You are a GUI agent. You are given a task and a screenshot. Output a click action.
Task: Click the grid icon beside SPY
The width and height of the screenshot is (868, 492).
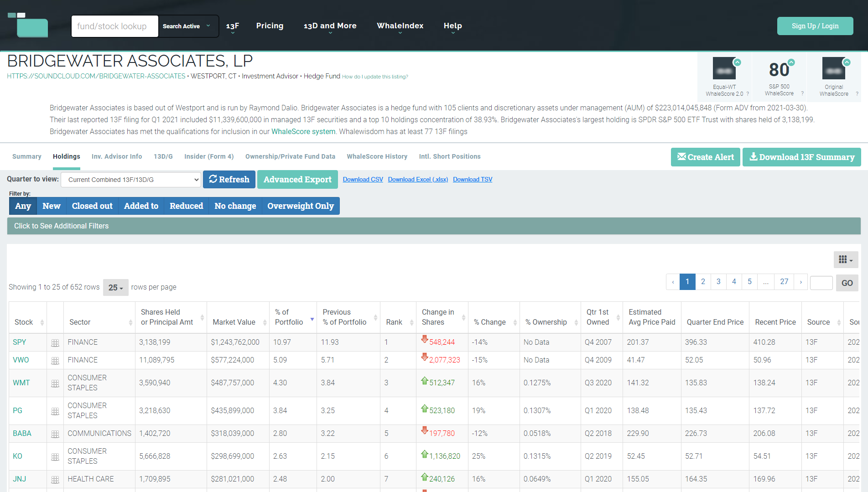point(55,342)
